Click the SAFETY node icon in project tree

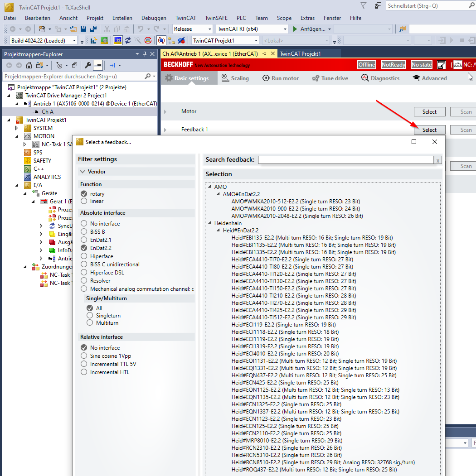pyautogui.click(x=28, y=161)
